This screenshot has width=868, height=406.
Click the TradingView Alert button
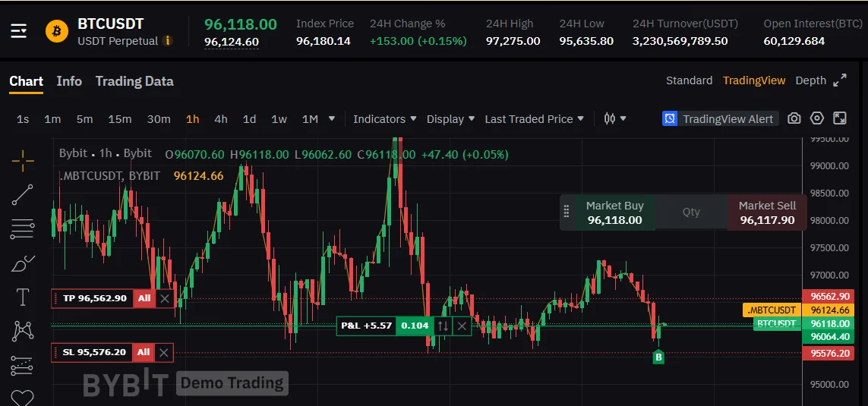[720, 118]
